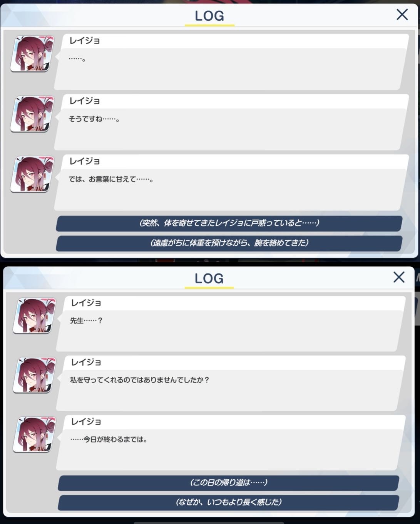
Task: Select the lower LOG title tab
Action: pos(209,279)
